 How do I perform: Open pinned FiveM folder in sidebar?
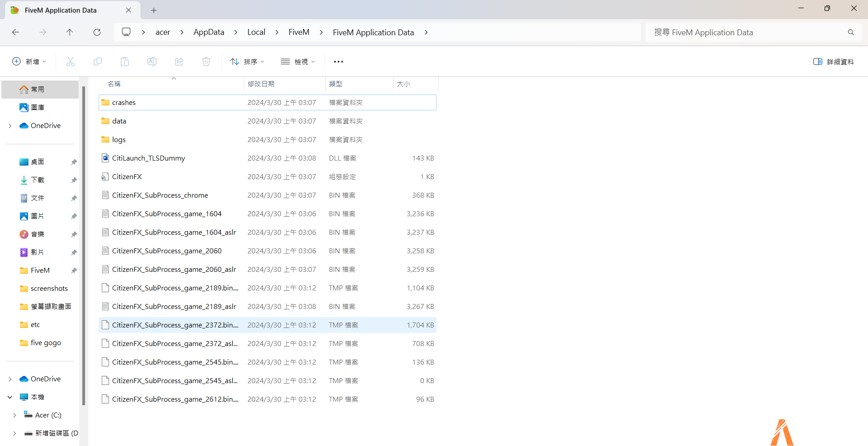click(x=40, y=270)
